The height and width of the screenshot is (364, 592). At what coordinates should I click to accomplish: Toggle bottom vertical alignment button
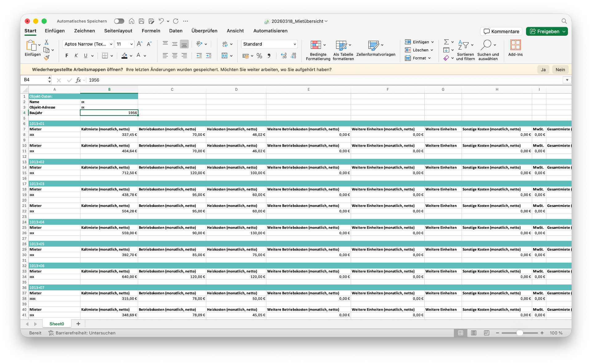[184, 44]
